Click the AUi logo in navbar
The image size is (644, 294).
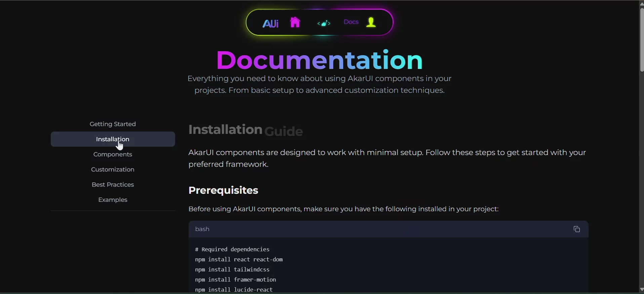271,23
